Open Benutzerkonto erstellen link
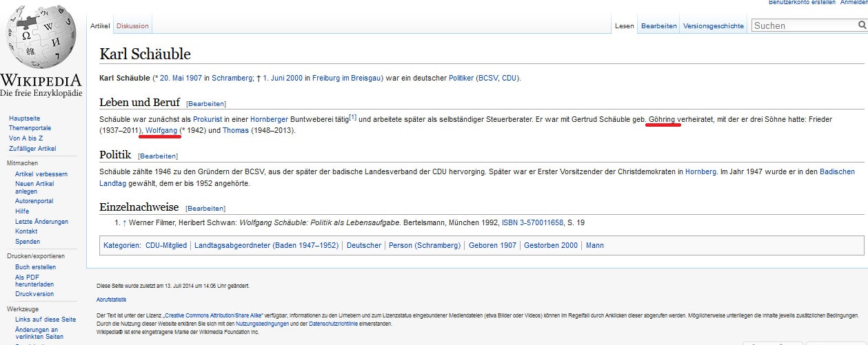Screen dimensions: 868x345 (x=801, y=3)
